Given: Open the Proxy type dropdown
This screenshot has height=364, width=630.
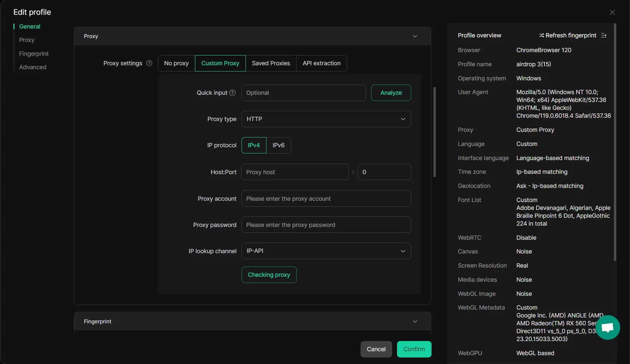Looking at the screenshot, I should pyautogui.click(x=326, y=119).
